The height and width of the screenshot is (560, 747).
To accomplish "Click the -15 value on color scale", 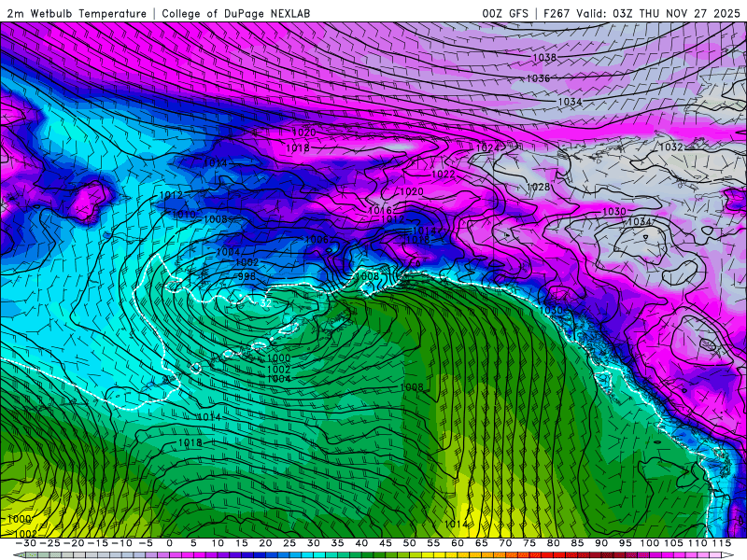I will click(98, 543).
